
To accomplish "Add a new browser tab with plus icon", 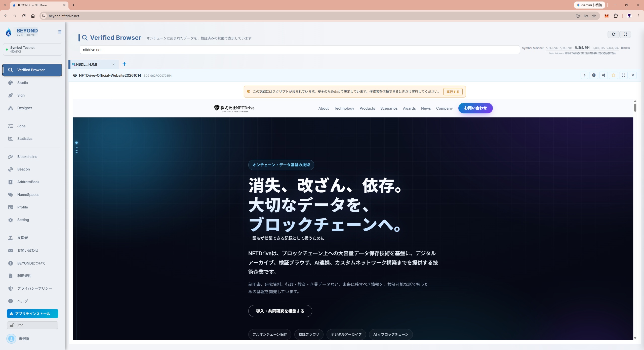I will point(124,64).
